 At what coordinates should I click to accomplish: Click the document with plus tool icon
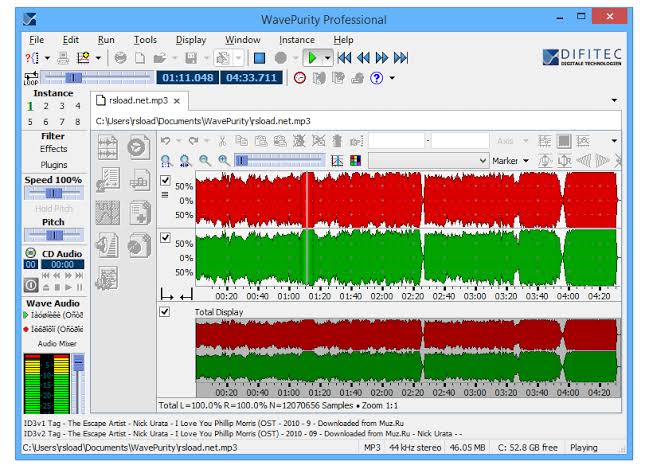point(140,213)
